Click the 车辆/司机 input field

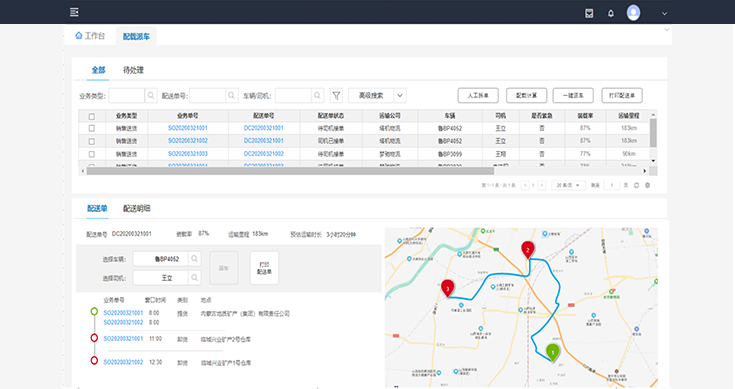pos(293,96)
